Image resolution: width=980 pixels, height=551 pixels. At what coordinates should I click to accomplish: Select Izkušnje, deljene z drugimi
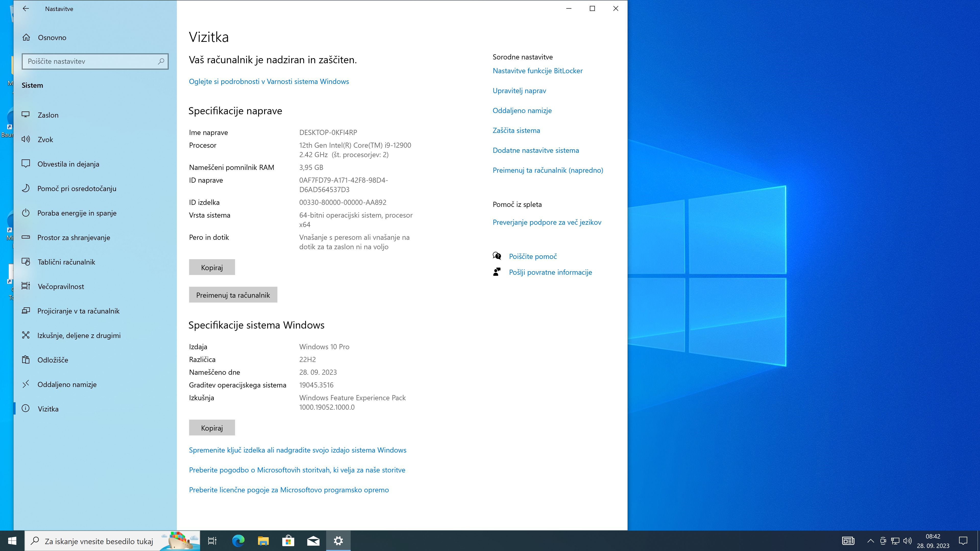[95, 335]
